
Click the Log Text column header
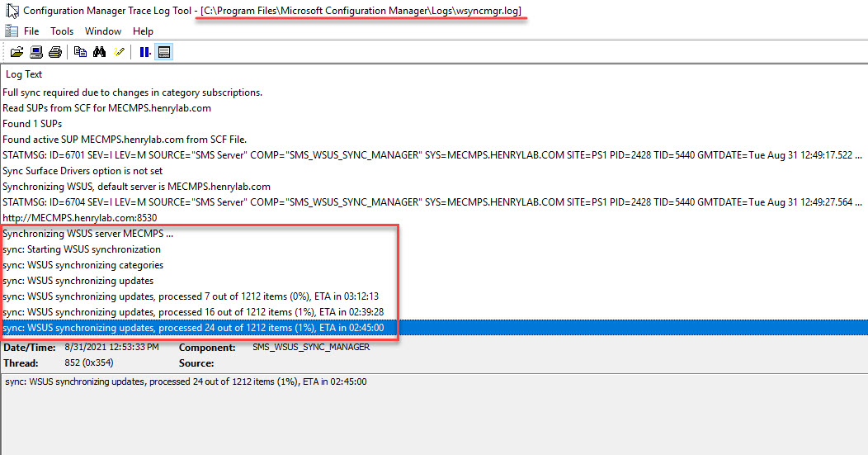(24, 74)
